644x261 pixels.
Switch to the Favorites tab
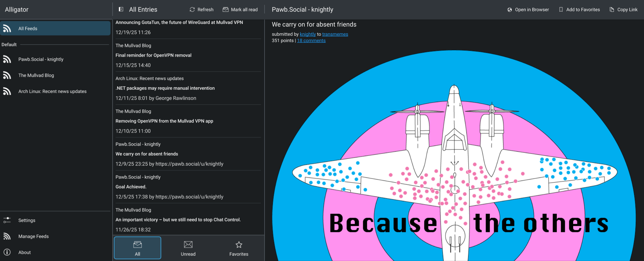(x=239, y=248)
